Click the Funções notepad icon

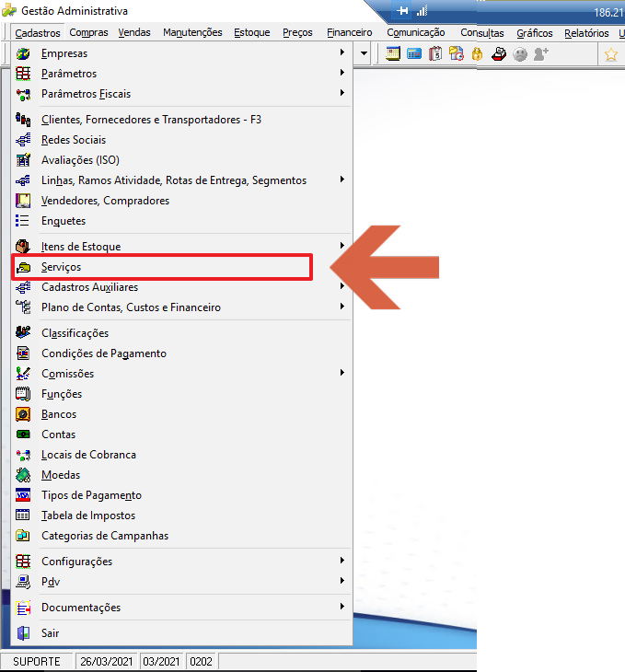pyautogui.click(x=23, y=394)
